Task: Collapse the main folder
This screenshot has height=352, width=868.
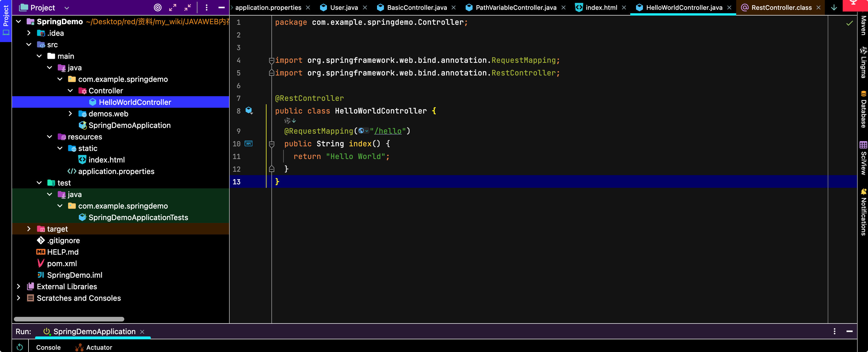Action: click(39, 56)
